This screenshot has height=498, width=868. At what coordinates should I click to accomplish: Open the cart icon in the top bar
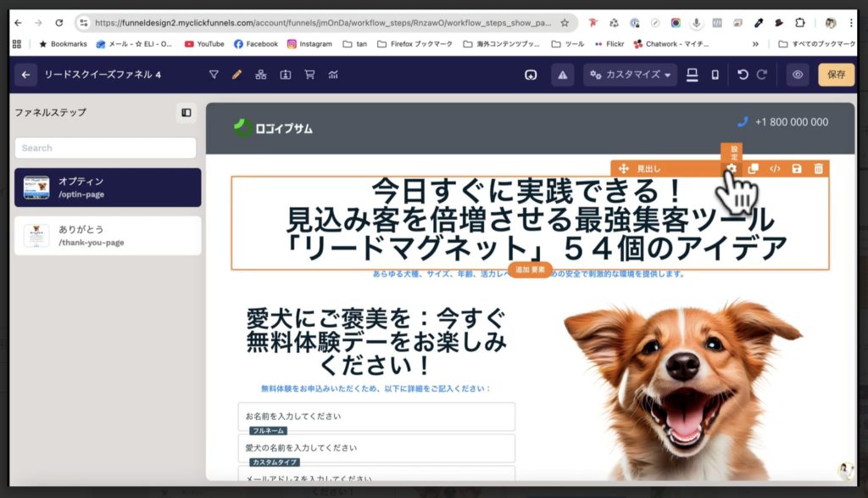(310, 75)
